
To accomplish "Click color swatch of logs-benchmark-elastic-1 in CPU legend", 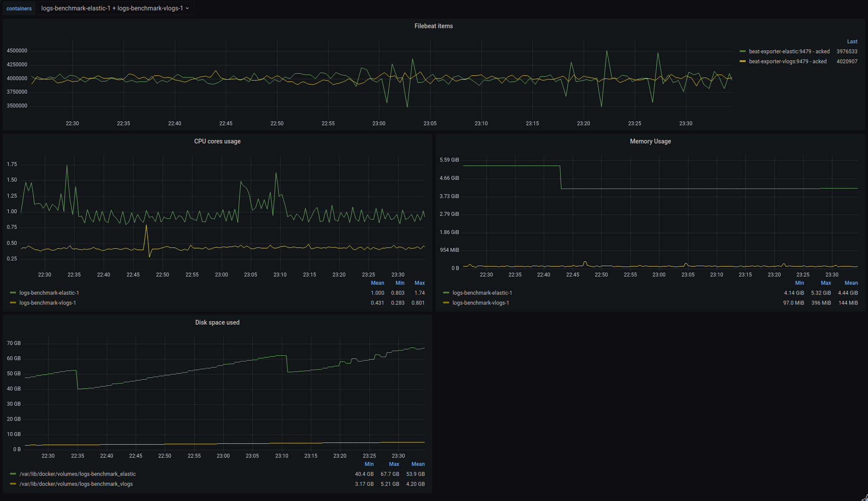I will click(x=13, y=293).
